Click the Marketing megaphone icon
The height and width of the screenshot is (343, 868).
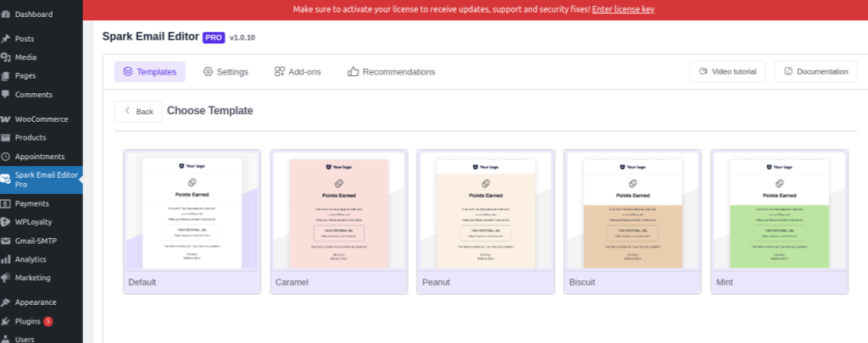point(6,278)
